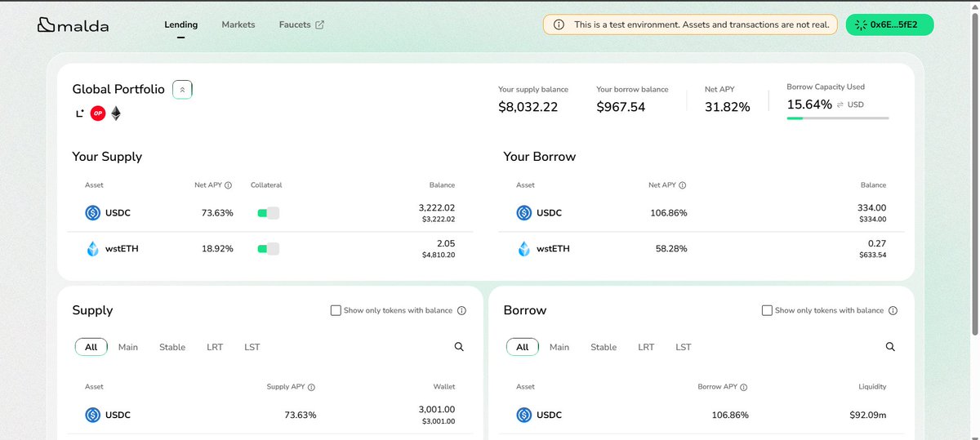
Task: Click USDC icon in Your Borrow
Action: coord(524,213)
